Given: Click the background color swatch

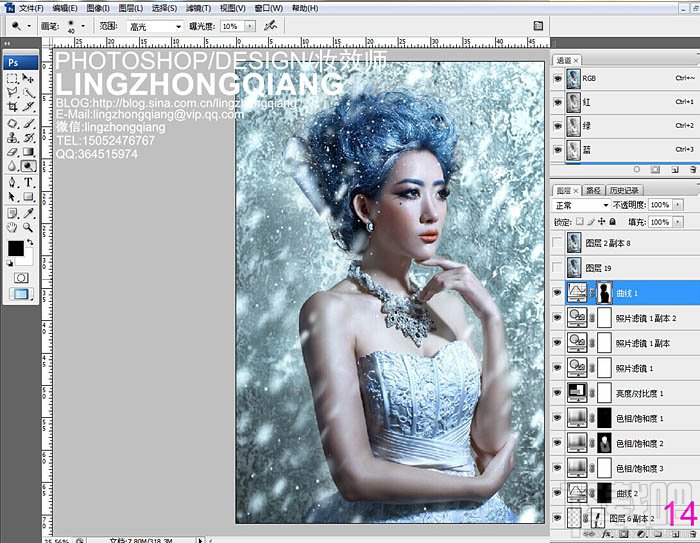Looking at the screenshot, I should click(29, 259).
